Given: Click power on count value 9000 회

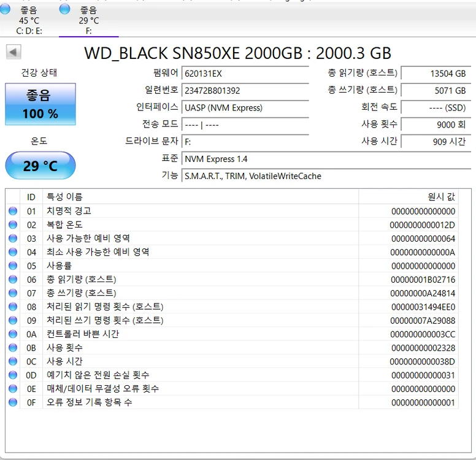Looking at the screenshot, I should pos(436,125).
